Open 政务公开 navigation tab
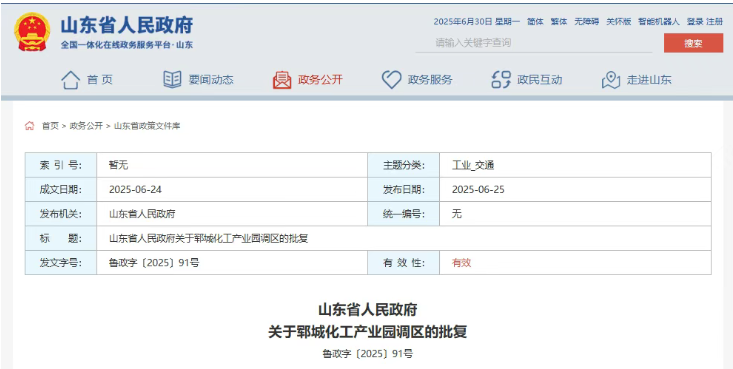 [320, 80]
